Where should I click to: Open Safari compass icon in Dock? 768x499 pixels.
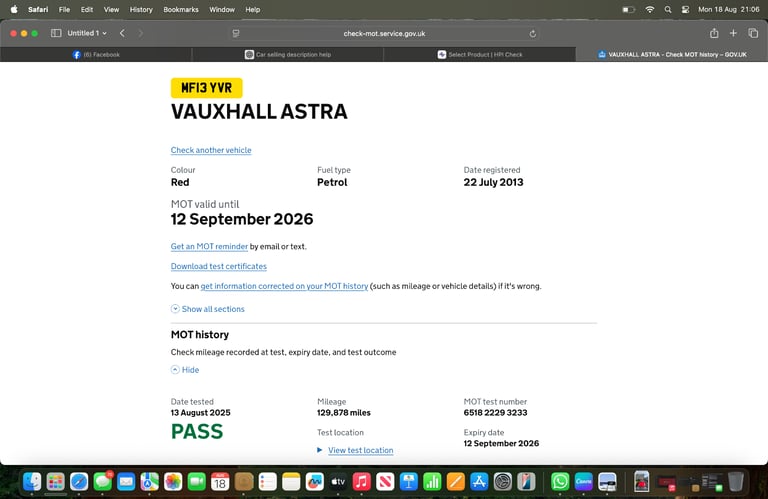[79, 482]
